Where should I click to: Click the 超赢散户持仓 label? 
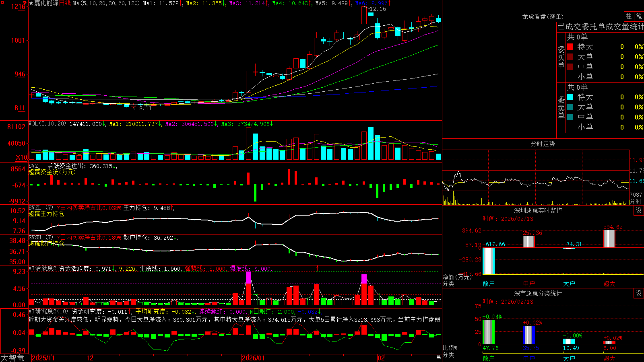tap(46, 243)
